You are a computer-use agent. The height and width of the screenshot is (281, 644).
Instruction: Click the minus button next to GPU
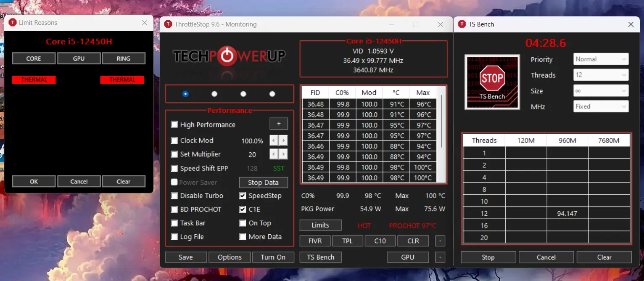coord(440,257)
